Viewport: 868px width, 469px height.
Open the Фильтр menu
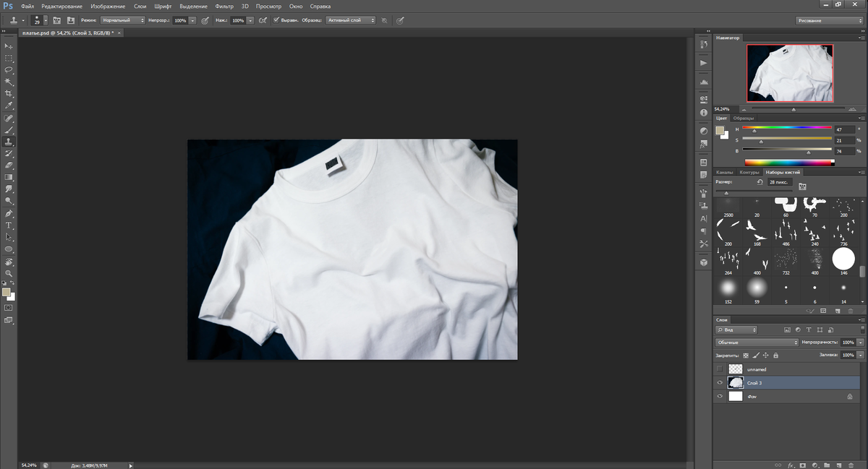click(224, 6)
